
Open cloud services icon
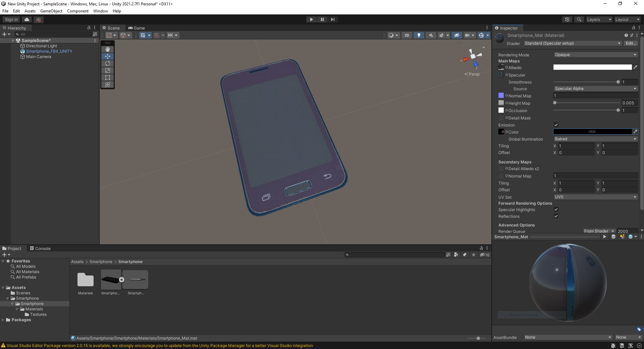[27, 19]
